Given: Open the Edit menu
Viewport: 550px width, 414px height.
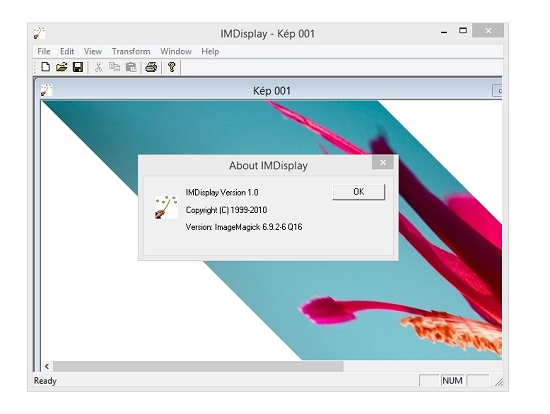Looking at the screenshot, I should (67, 52).
